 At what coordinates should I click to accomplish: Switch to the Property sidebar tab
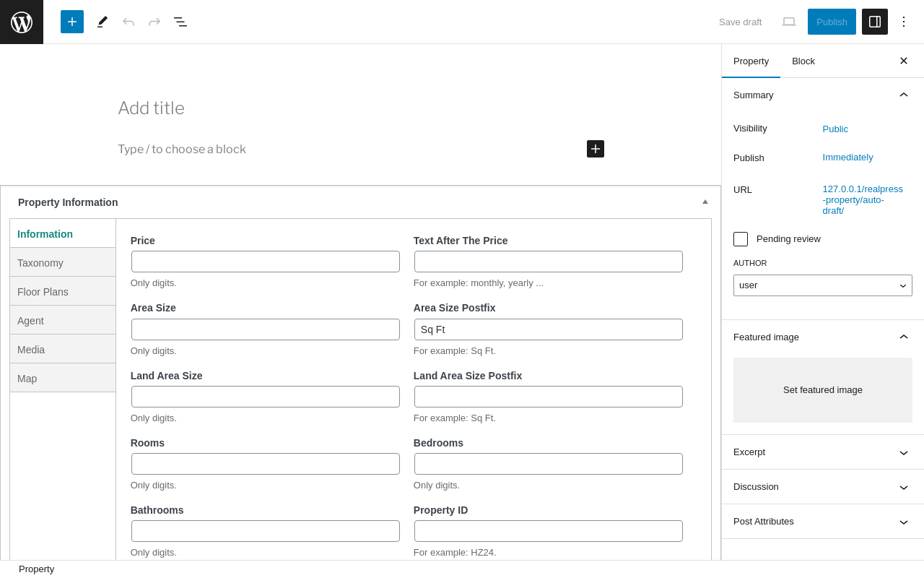coord(751,61)
